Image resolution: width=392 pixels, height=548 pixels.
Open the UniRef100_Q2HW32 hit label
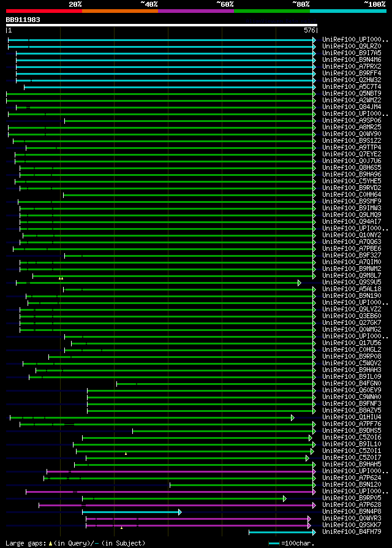tap(352, 80)
